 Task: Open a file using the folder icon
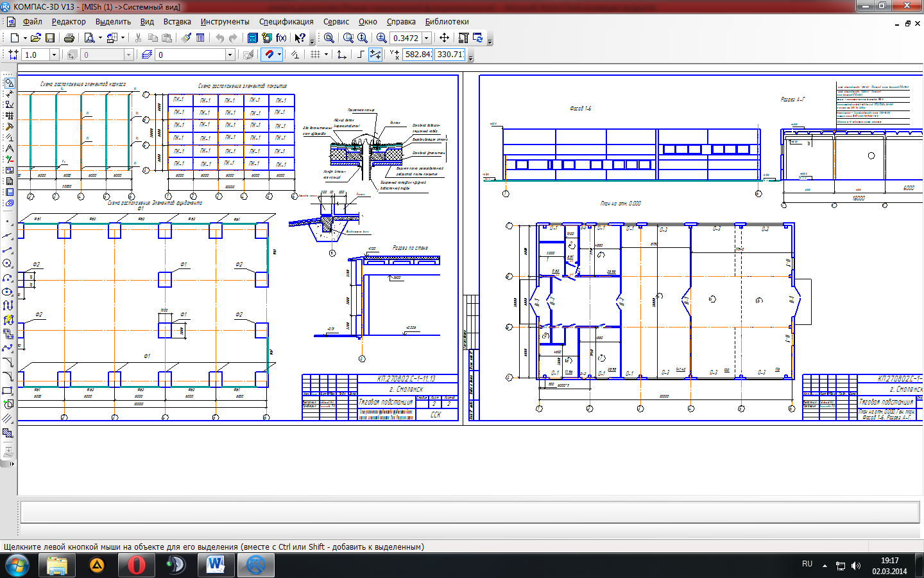pyautogui.click(x=36, y=38)
